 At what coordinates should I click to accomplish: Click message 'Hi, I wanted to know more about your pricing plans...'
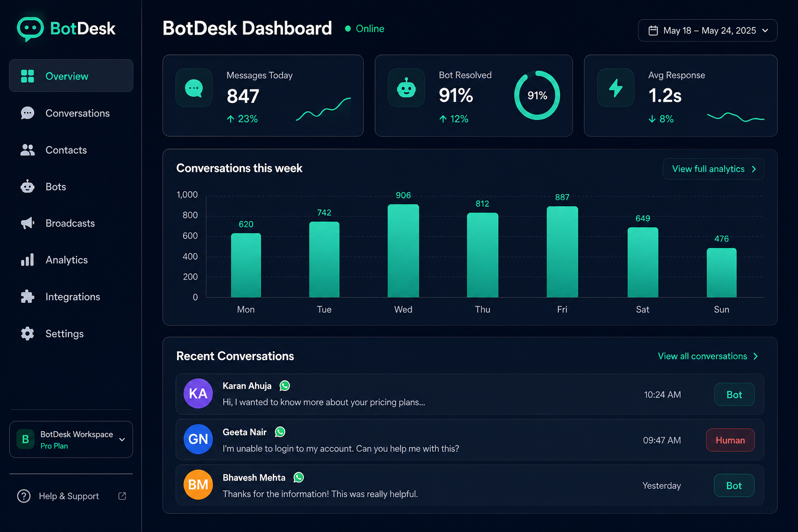[x=324, y=402]
